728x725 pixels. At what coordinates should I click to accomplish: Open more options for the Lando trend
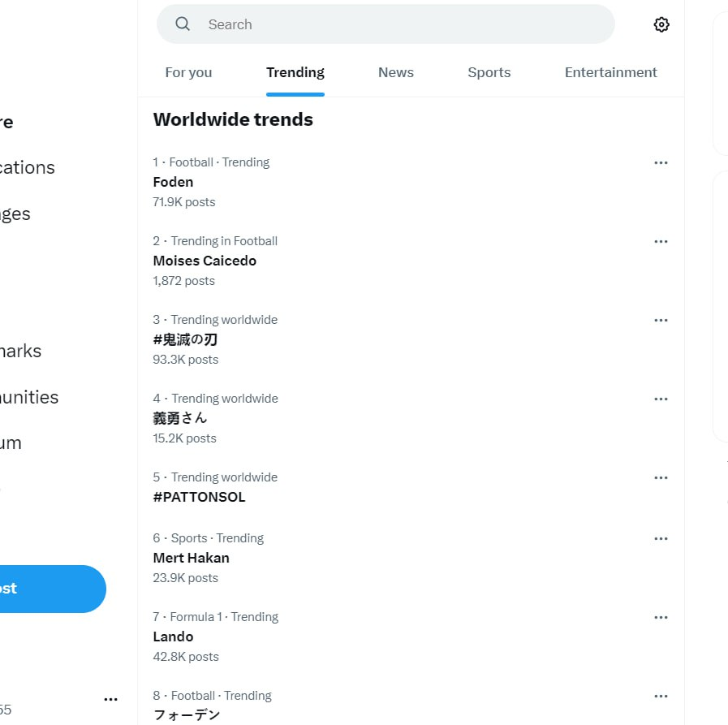(661, 617)
